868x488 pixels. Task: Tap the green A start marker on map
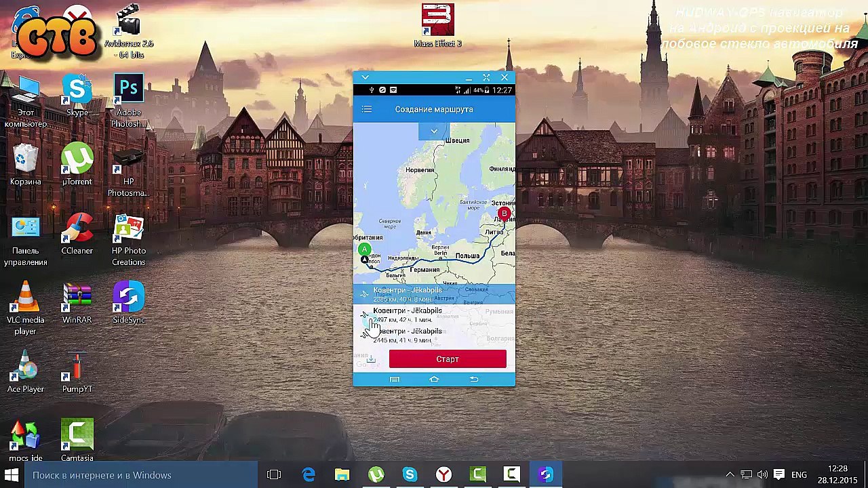364,249
